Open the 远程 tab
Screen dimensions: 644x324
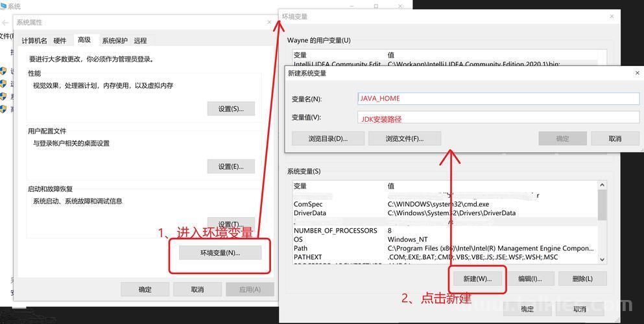(140, 41)
